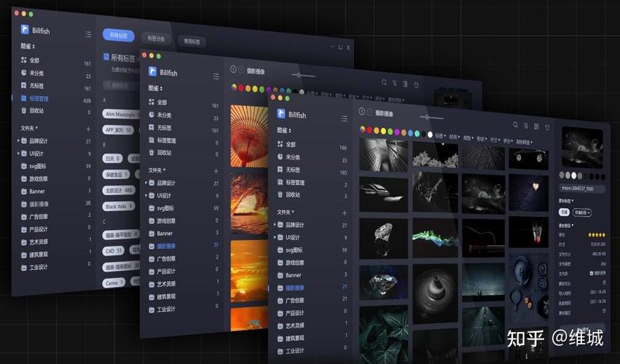Open sidebar menu icon in middle Billfish window
The image size is (620, 364).
(216, 76)
